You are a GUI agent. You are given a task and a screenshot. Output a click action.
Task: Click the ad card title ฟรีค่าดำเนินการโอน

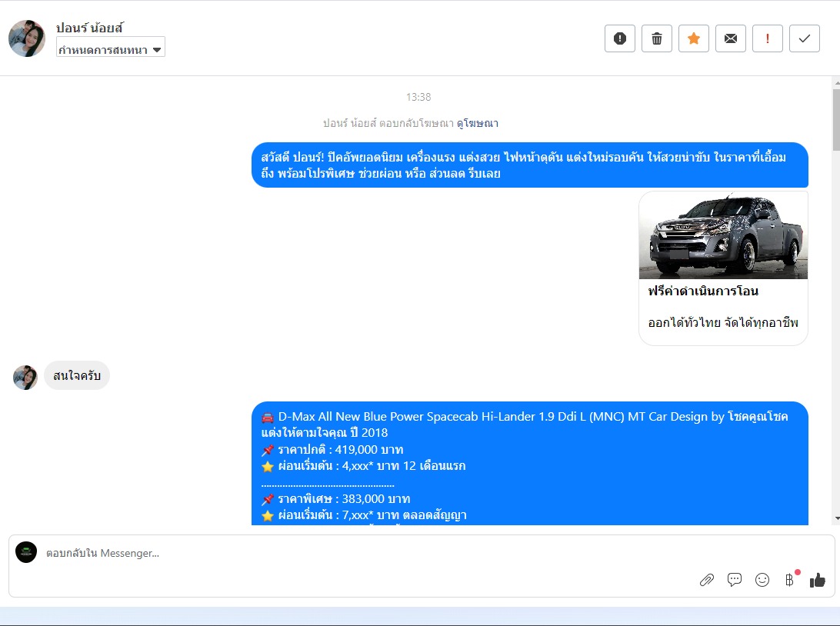point(704,291)
